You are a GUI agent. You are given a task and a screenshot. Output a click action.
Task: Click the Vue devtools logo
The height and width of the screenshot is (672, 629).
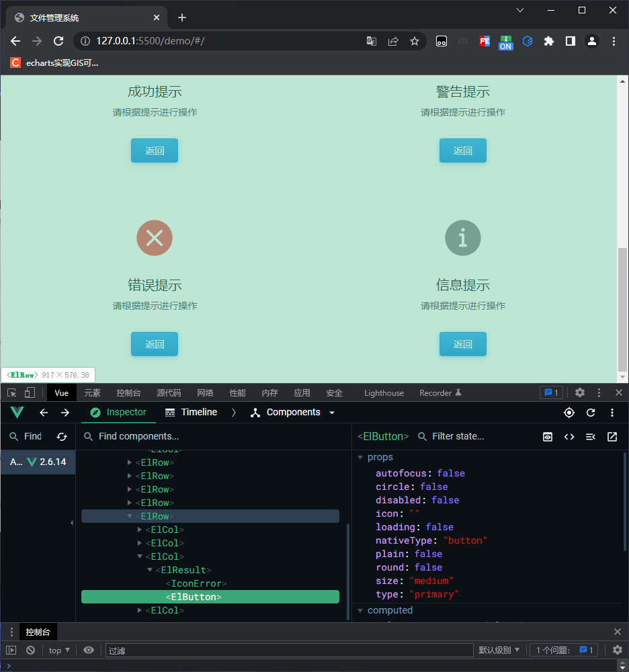[x=17, y=413]
